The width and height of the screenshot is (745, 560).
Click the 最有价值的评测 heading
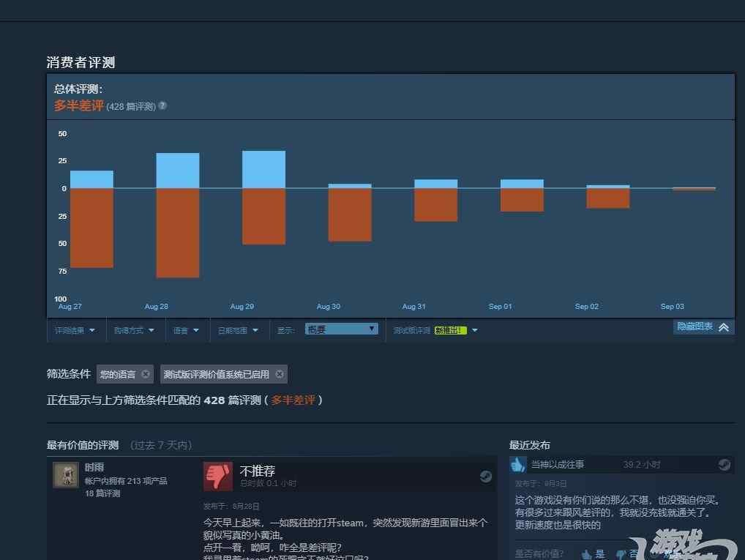tap(83, 445)
